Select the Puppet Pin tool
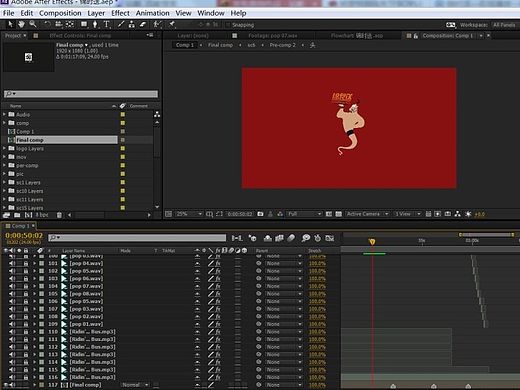 click(172, 24)
